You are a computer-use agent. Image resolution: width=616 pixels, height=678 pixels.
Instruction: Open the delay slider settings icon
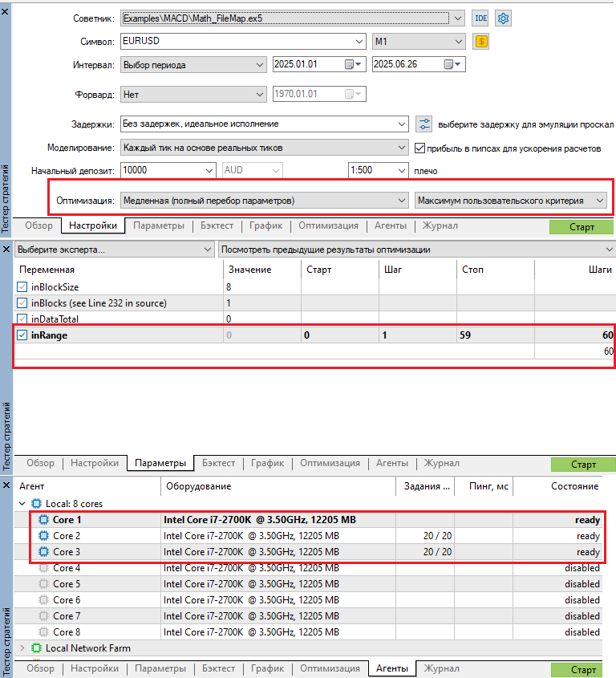click(424, 124)
